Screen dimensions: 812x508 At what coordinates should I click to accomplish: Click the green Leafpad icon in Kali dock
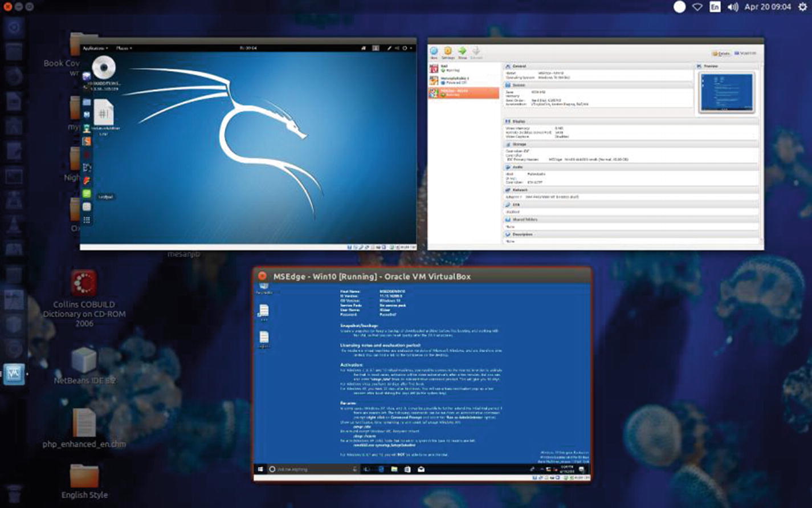[x=87, y=194]
